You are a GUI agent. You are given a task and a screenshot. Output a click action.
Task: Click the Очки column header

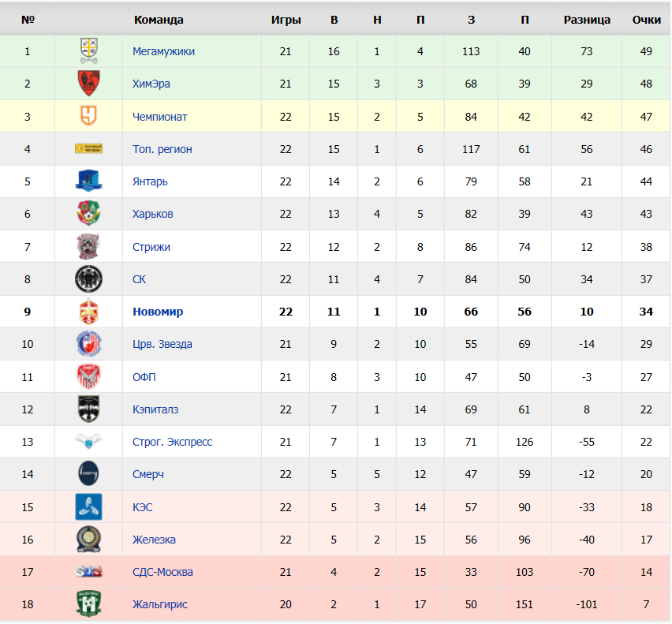pyautogui.click(x=646, y=20)
